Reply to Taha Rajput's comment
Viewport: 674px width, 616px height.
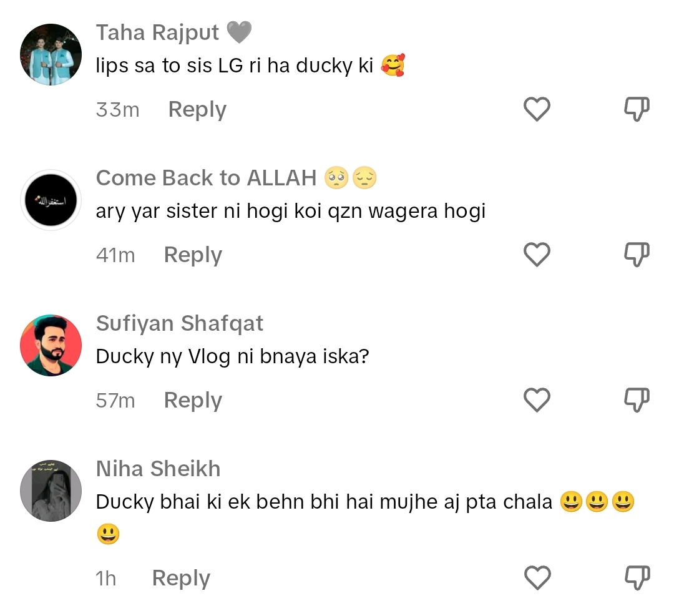coord(196,109)
